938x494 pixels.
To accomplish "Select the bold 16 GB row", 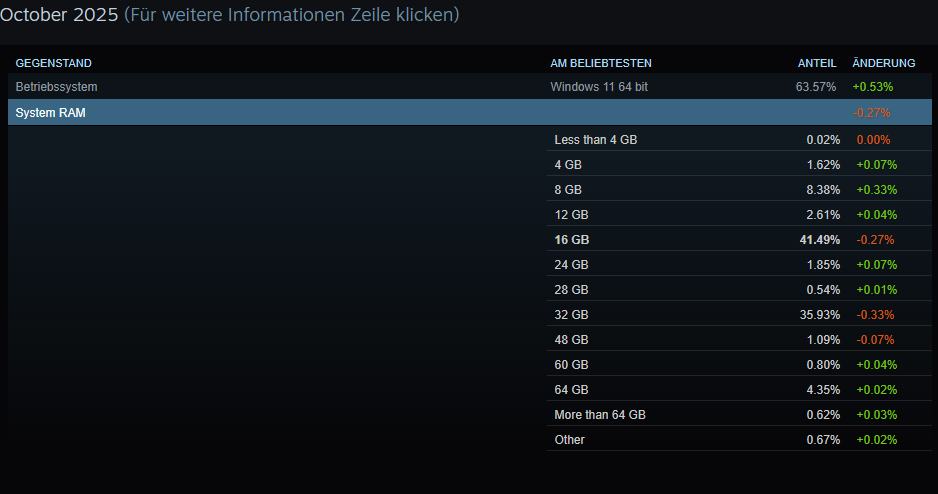I will click(572, 240).
